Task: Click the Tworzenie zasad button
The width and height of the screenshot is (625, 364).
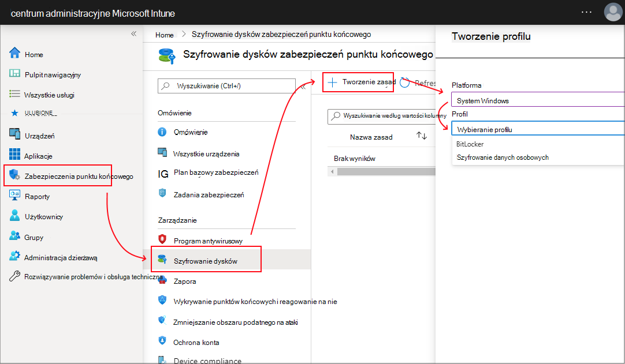Action: pyautogui.click(x=358, y=82)
